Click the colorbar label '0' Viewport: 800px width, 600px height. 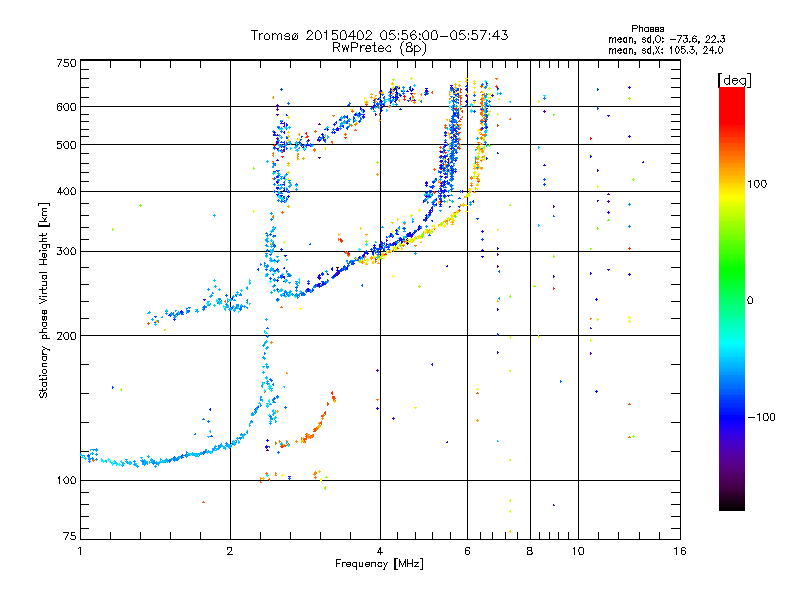tap(750, 301)
